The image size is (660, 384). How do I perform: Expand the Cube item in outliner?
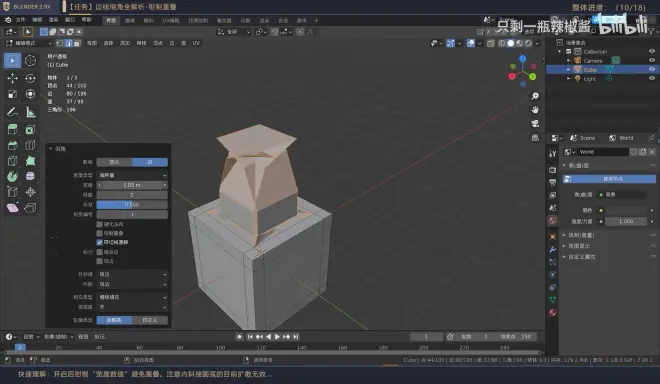[569, 69]
